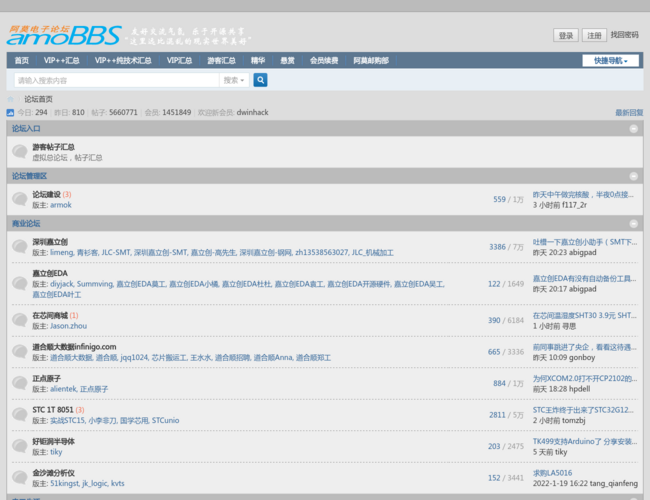Click the blue search magnifier button
This screenshot has width=650, height=500.
coord(260,80)
